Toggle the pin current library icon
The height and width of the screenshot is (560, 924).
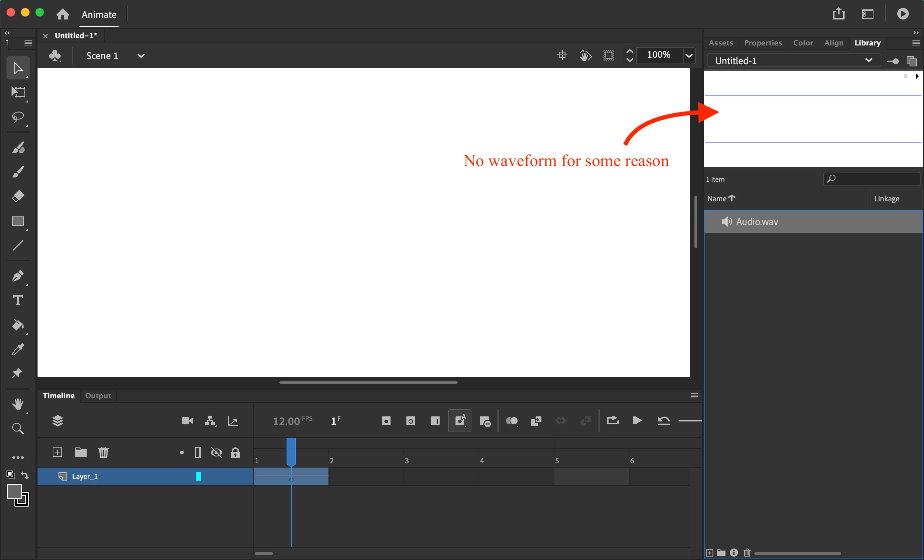point(893,61)
